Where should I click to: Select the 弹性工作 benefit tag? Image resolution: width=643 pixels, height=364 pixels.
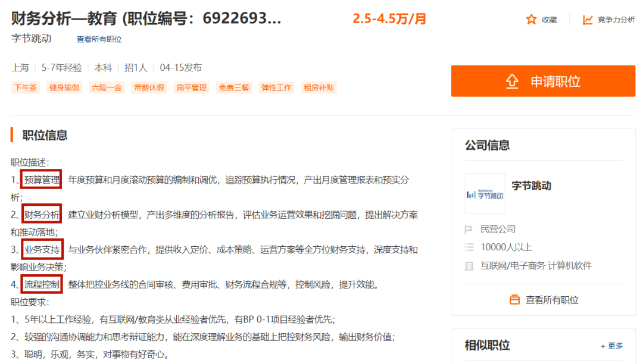[x=276, y=87]
